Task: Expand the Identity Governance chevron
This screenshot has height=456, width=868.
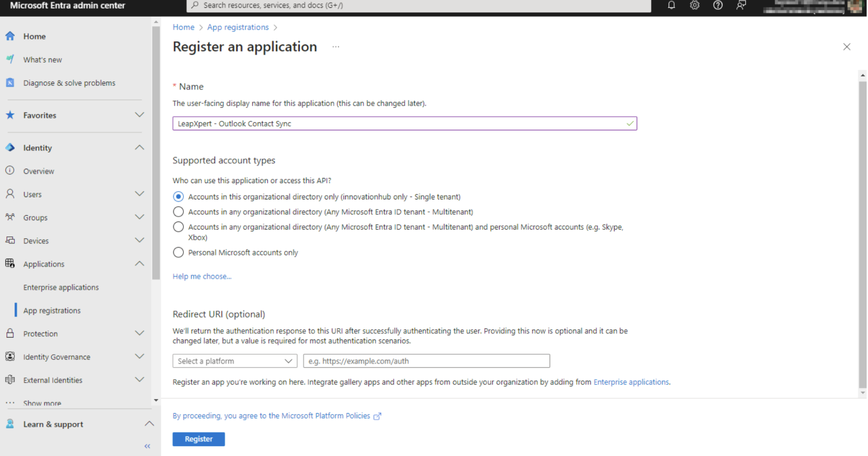Action: pos(140,356)
